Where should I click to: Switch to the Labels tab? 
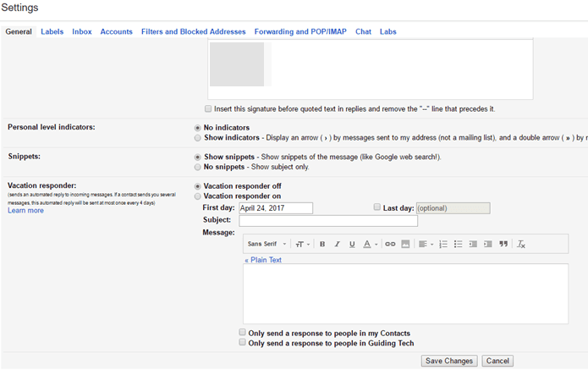coord(52,32)
